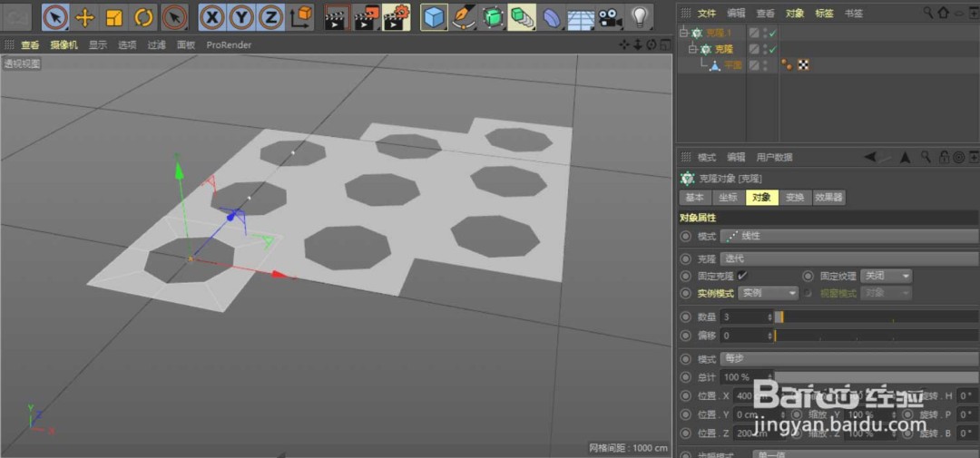Toggle the 固定克隆 checkbox

[x=742, y=276]
